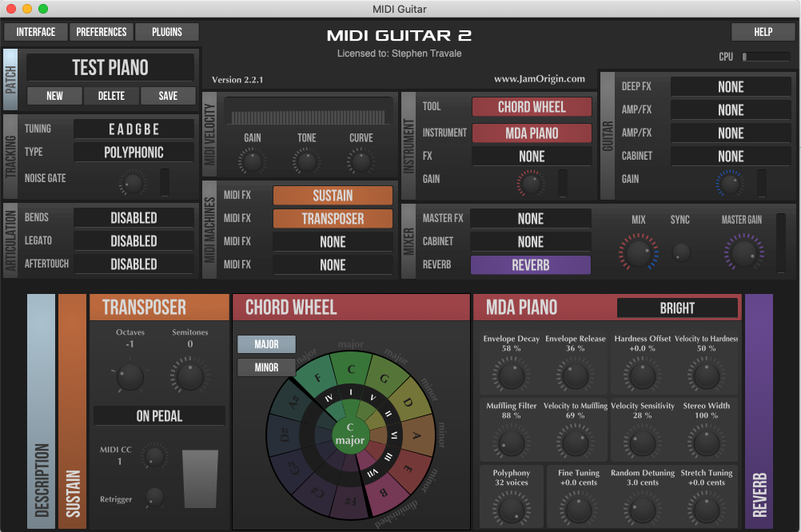801x532 pixels.
Task: Adjust the Stereo Width knob
Action: [x=707, y=443]
